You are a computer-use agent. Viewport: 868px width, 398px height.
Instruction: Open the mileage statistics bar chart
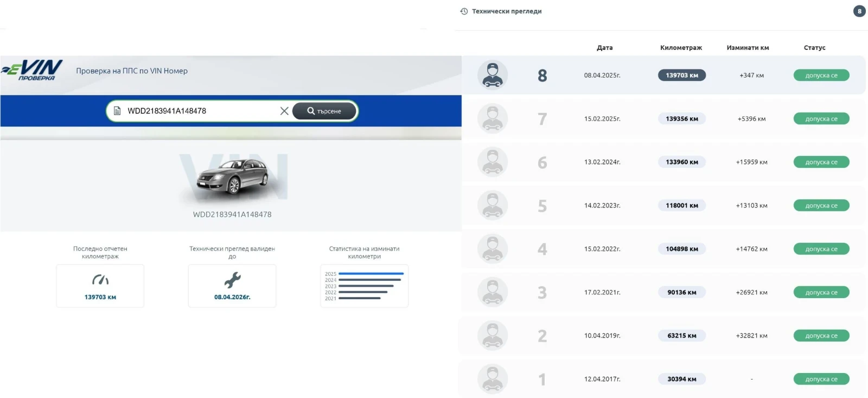(x=364, y=286)
